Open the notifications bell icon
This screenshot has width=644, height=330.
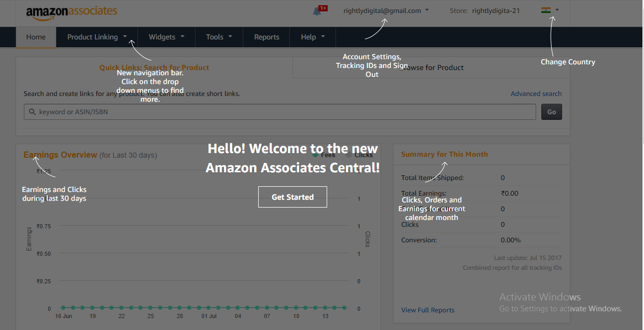pos(317,11)
